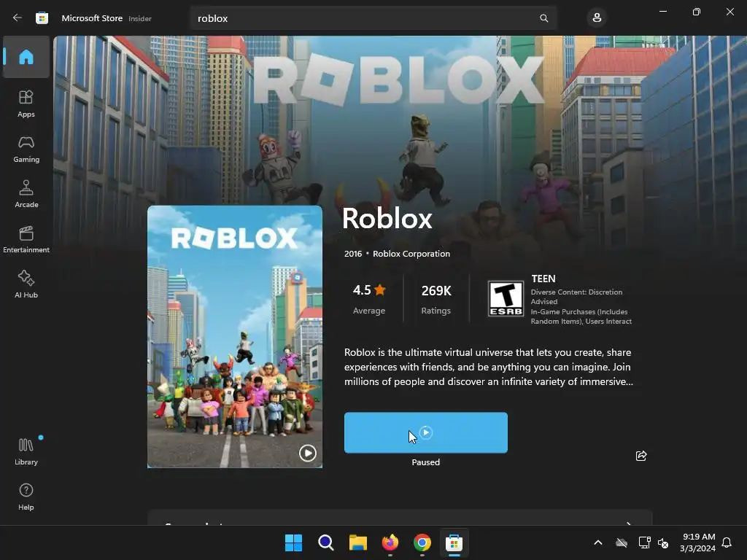Open Library in the sidebar
747x560 pixels.
pos(26,451)
